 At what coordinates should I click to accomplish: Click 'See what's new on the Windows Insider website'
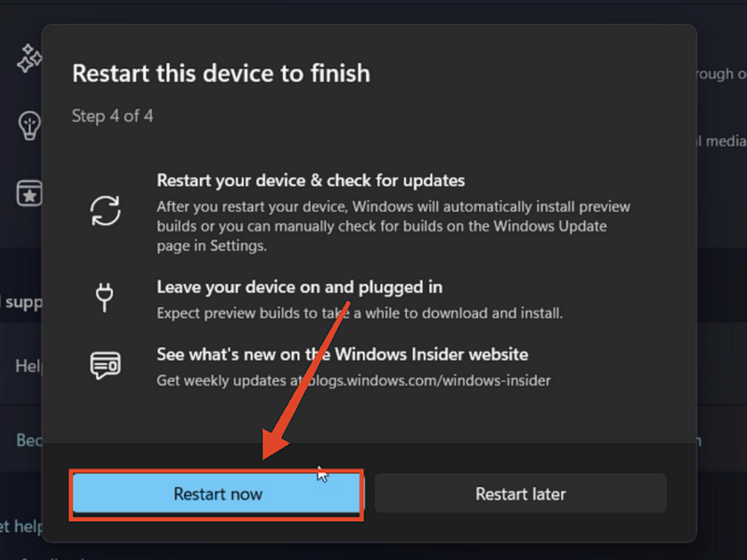342,355
